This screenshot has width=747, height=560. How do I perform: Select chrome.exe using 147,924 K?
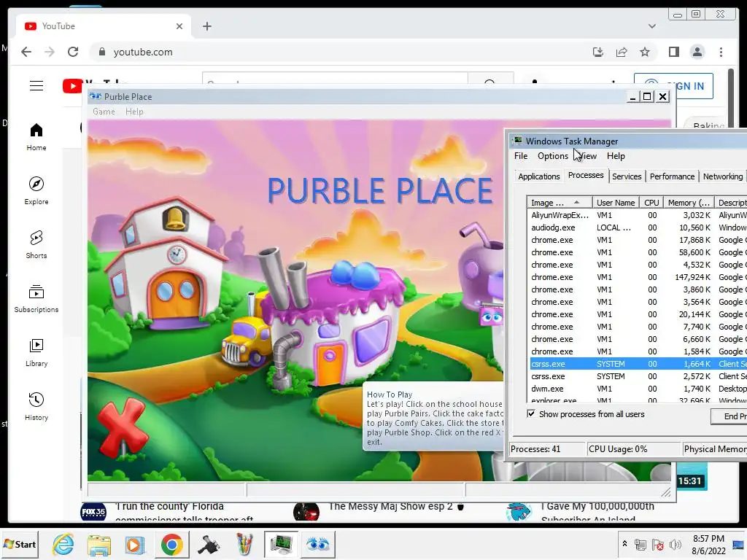(638, 277)
